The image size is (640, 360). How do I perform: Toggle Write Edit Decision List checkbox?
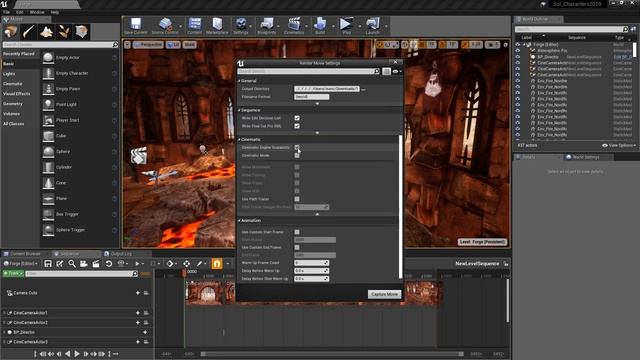pos(297,118)
